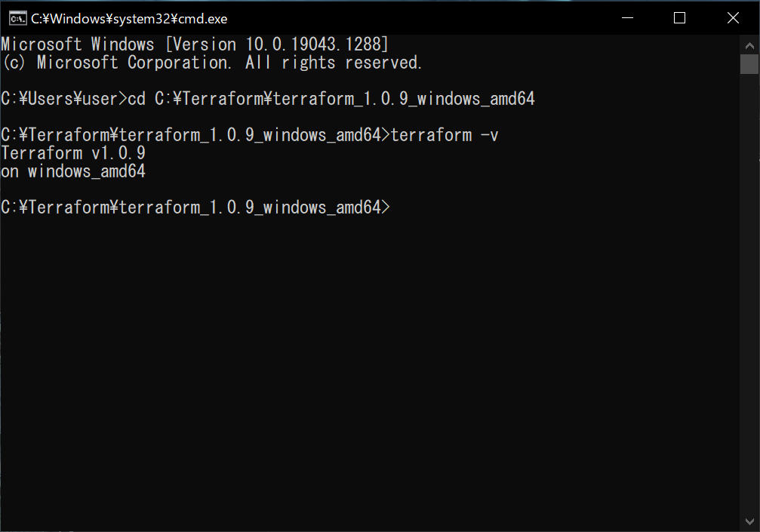Close the command prompt window
The height and width of the screenshot is (532, 760).
tap(733, 18)
